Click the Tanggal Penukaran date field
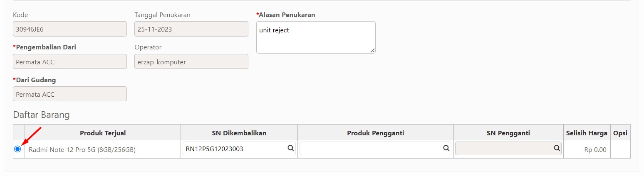Image resolution: width=644 pixels, height=176 pixels. point(191,29)
